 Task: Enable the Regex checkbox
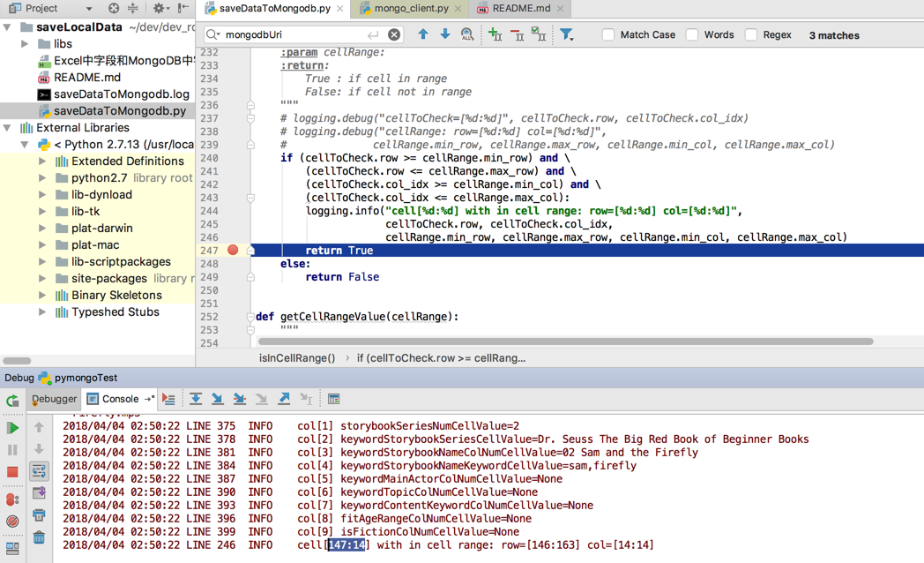(751, 34)
